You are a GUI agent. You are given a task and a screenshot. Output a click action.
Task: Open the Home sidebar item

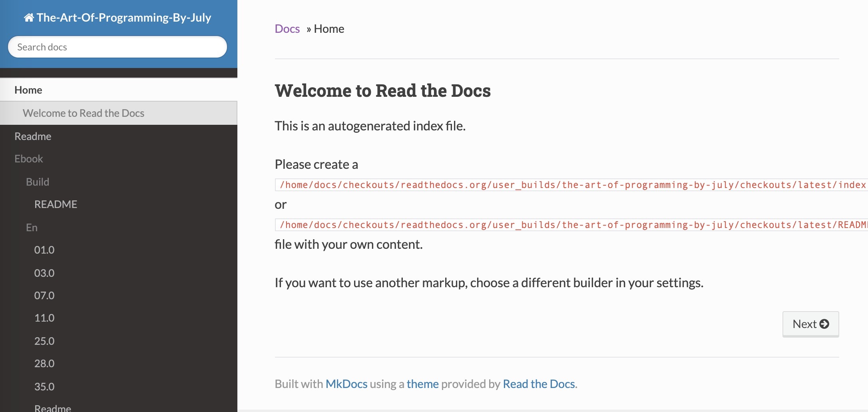pyautogui.click(x=28, y=90)
